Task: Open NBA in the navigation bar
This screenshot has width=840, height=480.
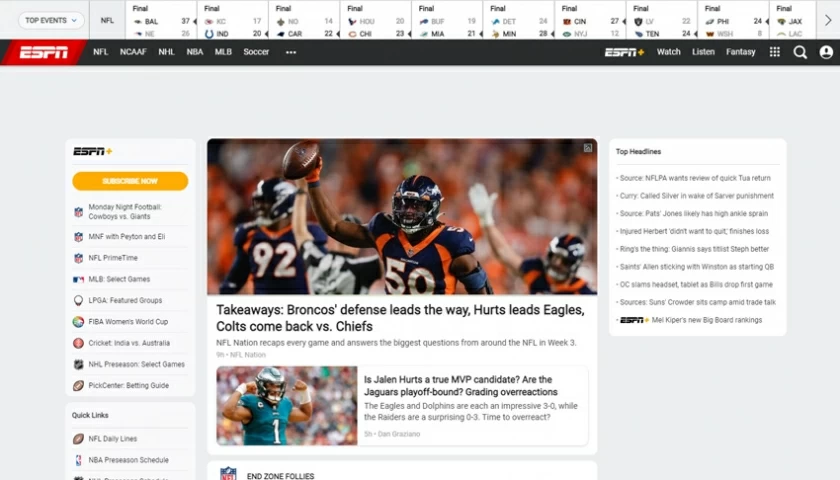Action: (194, 52)
